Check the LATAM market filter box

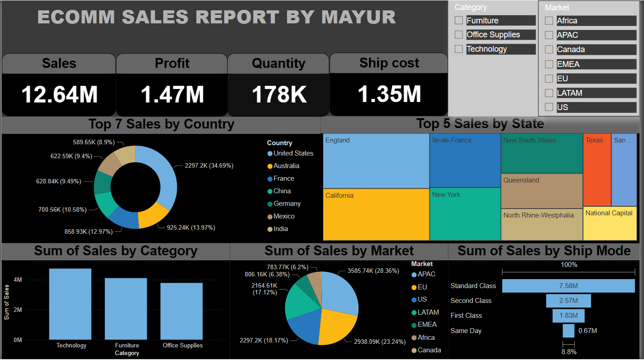[549, 93]
